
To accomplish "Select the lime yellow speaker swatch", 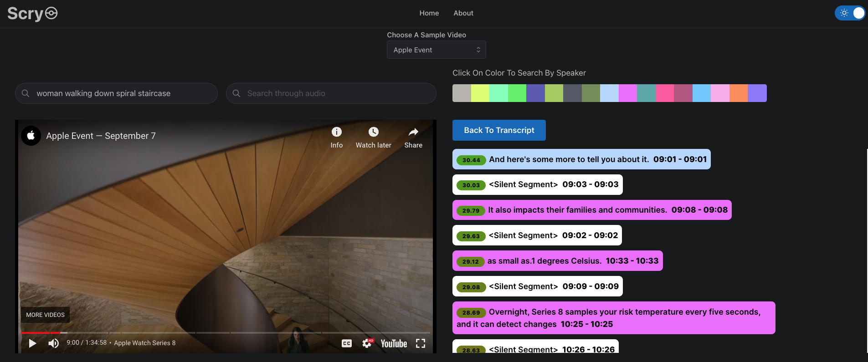I will (x=480, y=93).
